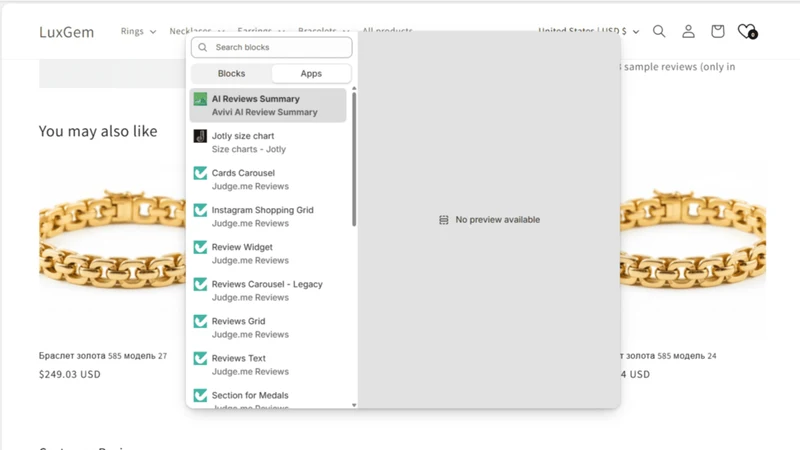Switch to the Blocks tab

231,73
